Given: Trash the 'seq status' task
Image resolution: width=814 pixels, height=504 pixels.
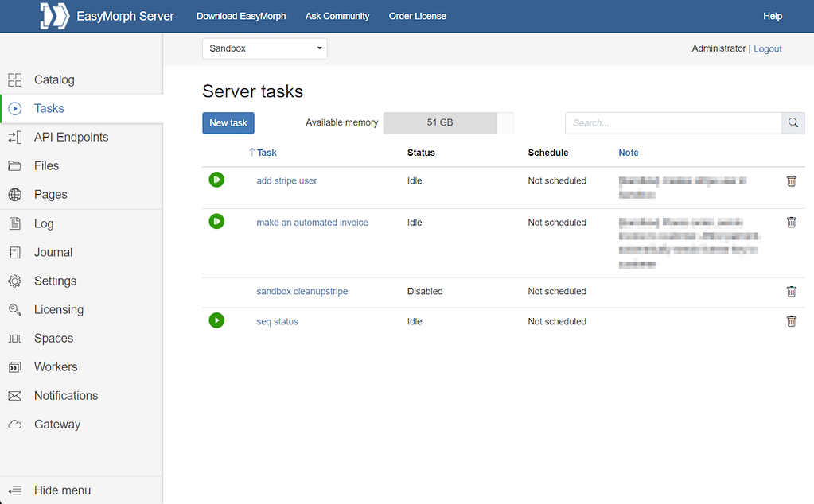Looking at the screenshot, I should point(791,321).
